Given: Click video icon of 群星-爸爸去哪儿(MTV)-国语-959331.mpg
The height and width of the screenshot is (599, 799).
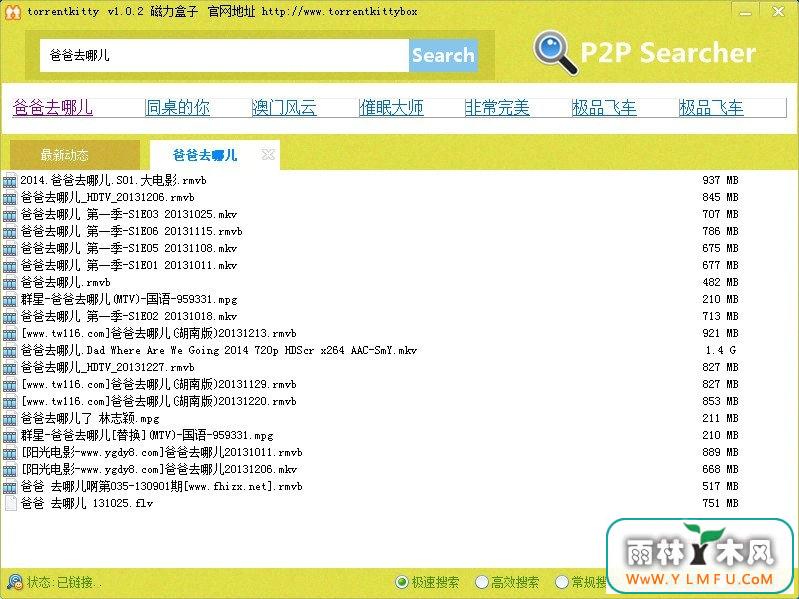Looking at the screenshot, I should pyautogui.click(x=10, y=300).
